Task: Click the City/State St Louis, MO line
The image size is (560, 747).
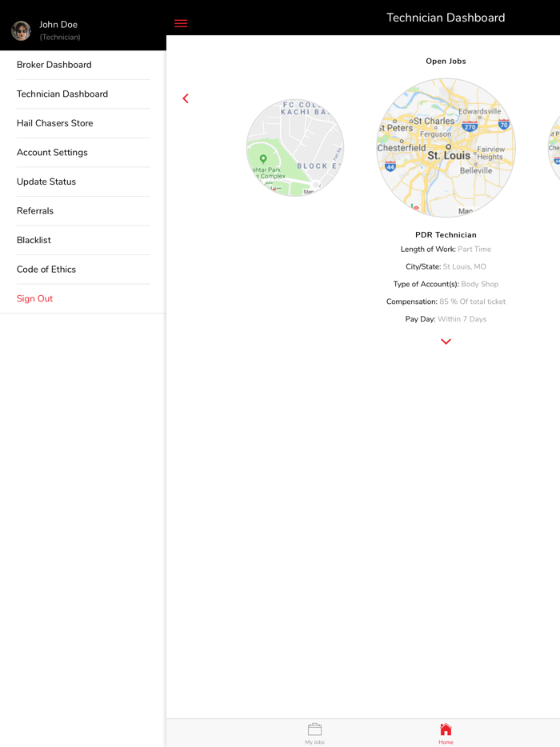Action: (x=446, y=267)
